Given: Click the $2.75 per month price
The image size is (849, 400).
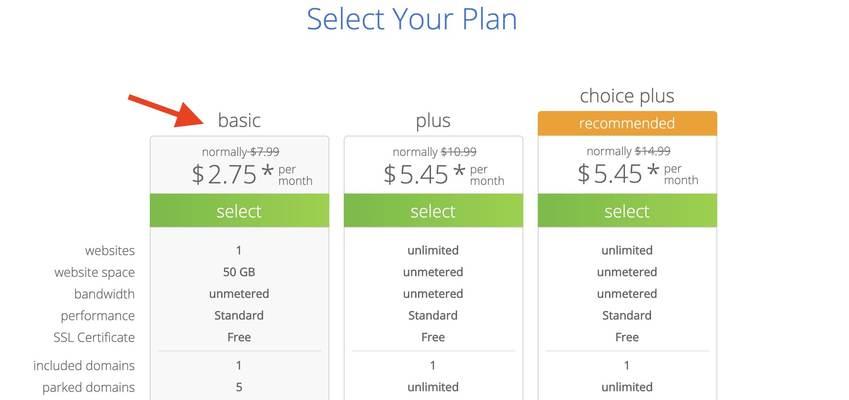Looking at the screenshot, I should point(252,174).
